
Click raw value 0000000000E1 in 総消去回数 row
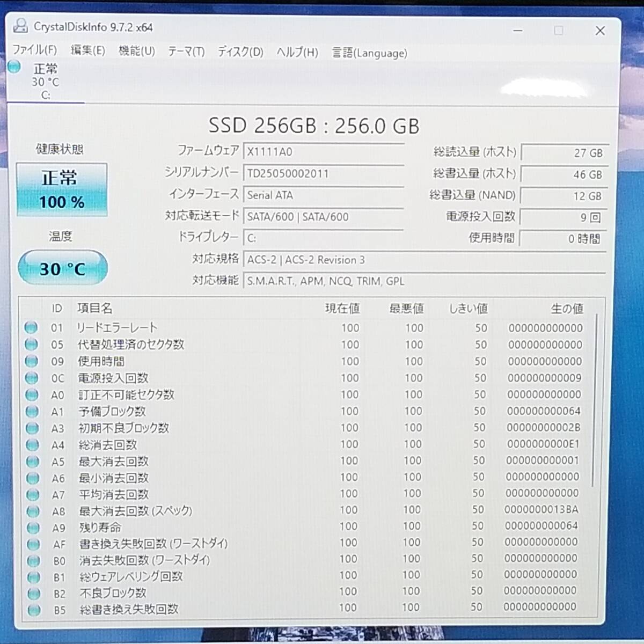pos(543,444)
